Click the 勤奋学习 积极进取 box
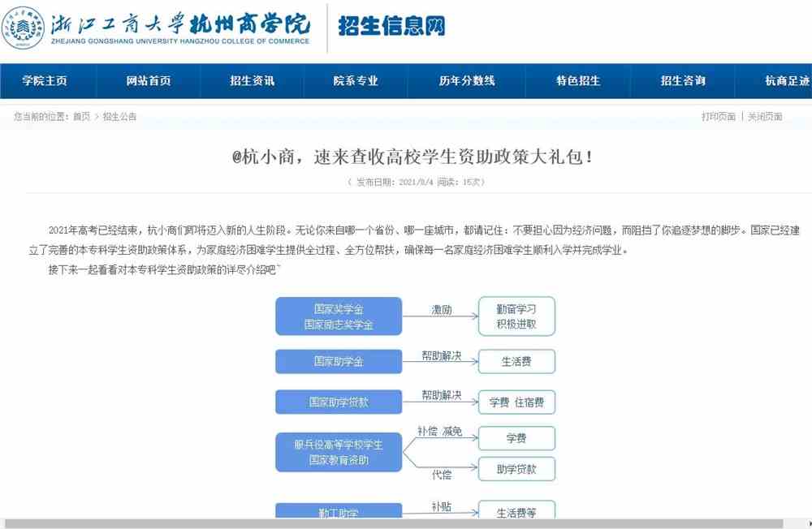The width and height of the screenshot is (812, 529). click(516, 316)
